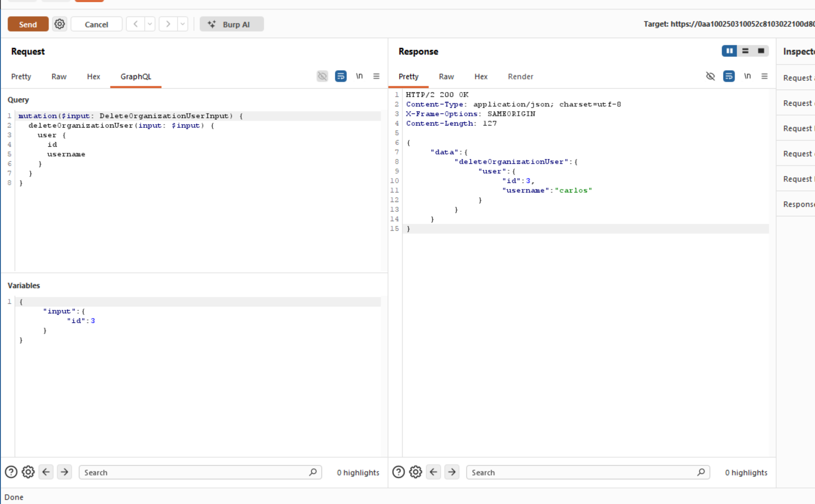Open request search settings gear icon
Screen dimensions: 815x504
tap(28, 472)
